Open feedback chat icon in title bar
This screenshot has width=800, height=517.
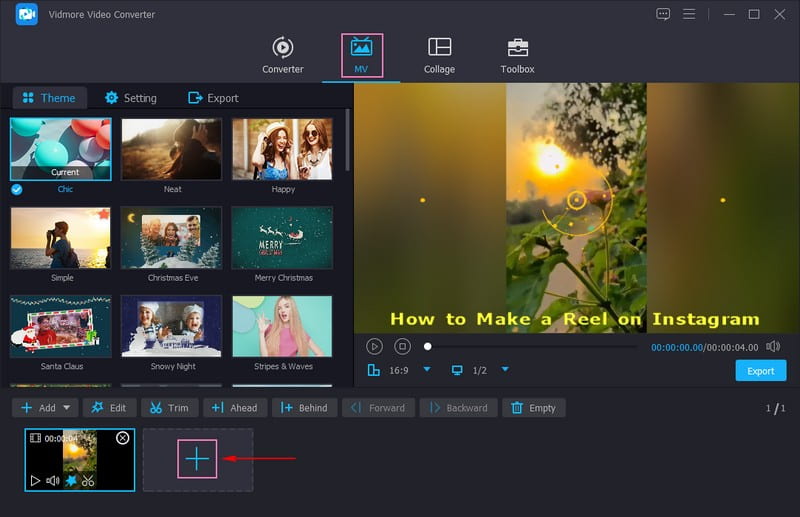pos(663,14)
